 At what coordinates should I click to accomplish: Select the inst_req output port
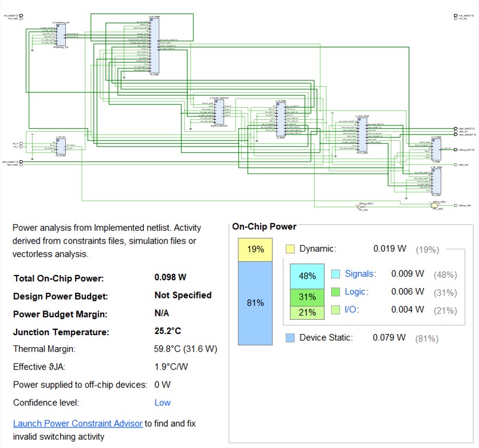[456, 19]
